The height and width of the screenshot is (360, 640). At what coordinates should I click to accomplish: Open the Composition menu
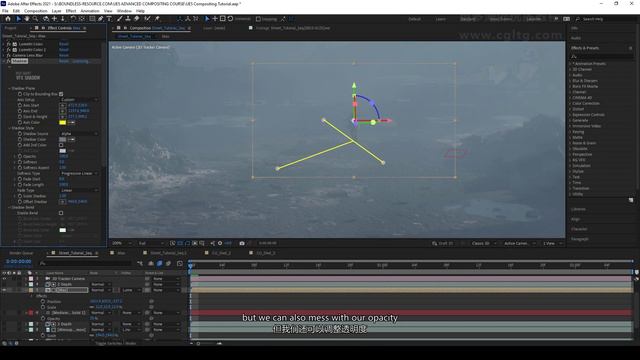(36, 11)
